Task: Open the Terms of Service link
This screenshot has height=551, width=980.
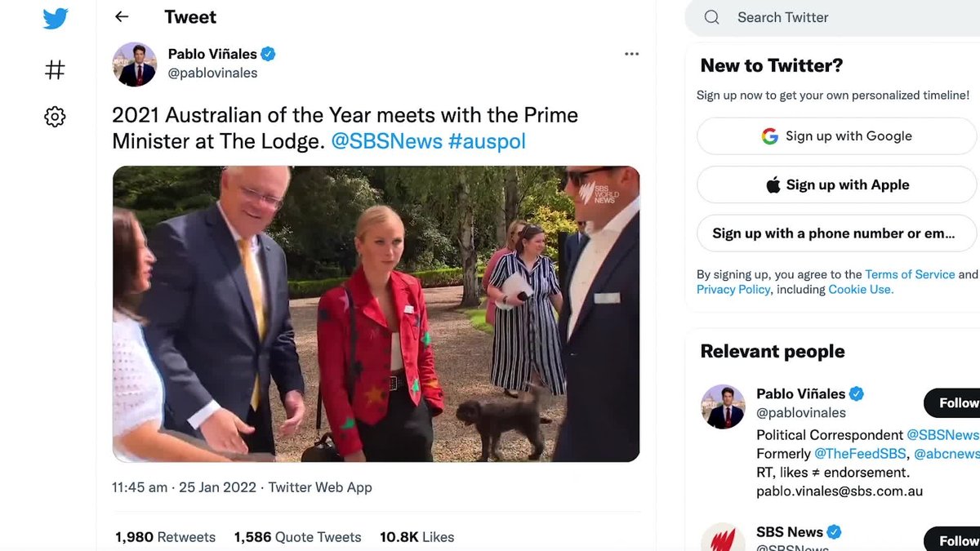Action: (910, 273)
